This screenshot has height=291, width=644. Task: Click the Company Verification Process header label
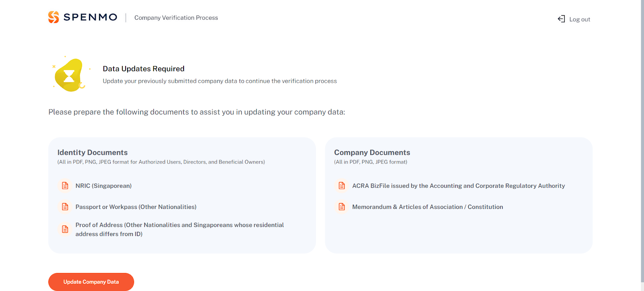[x=176, y=18]
